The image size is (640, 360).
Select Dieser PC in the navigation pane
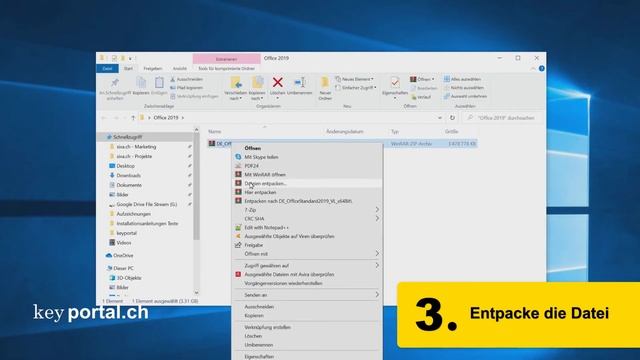[123, 268]
